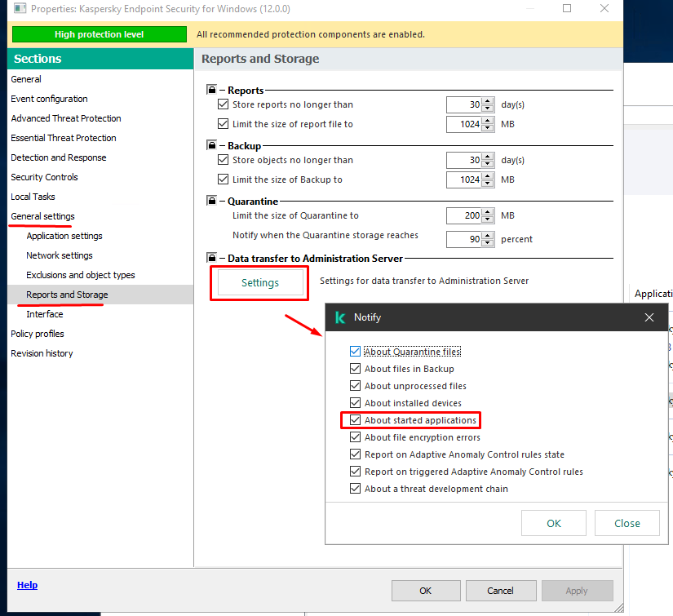This screenshot has height=616, width=673.
Task: Click Close button in Notify dialog
Action: click(627, 523)
